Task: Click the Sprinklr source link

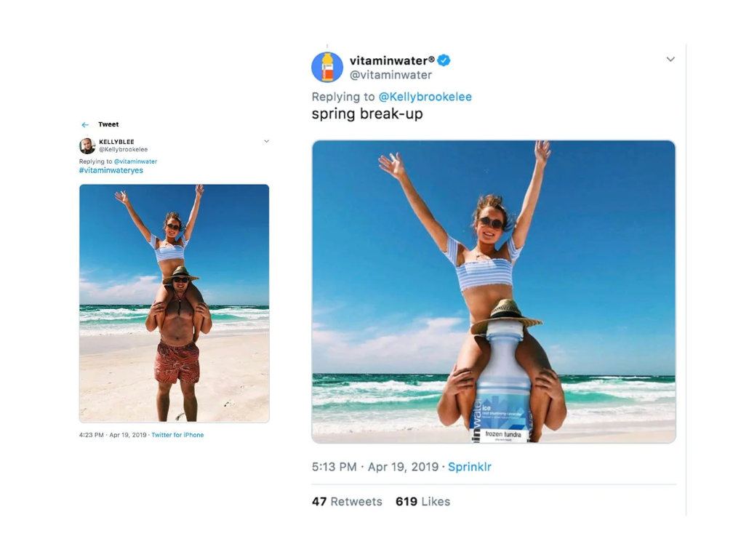Action: pyautogui.click(x=469, y=467)
